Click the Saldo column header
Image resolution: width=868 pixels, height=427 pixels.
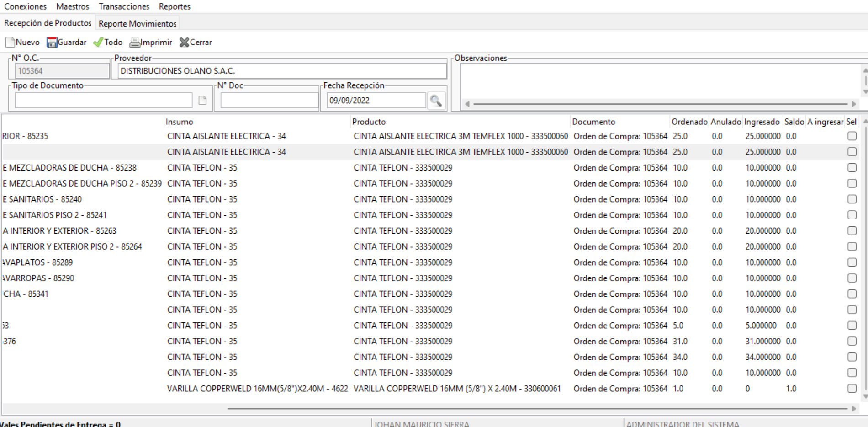[x=794, y=122]
